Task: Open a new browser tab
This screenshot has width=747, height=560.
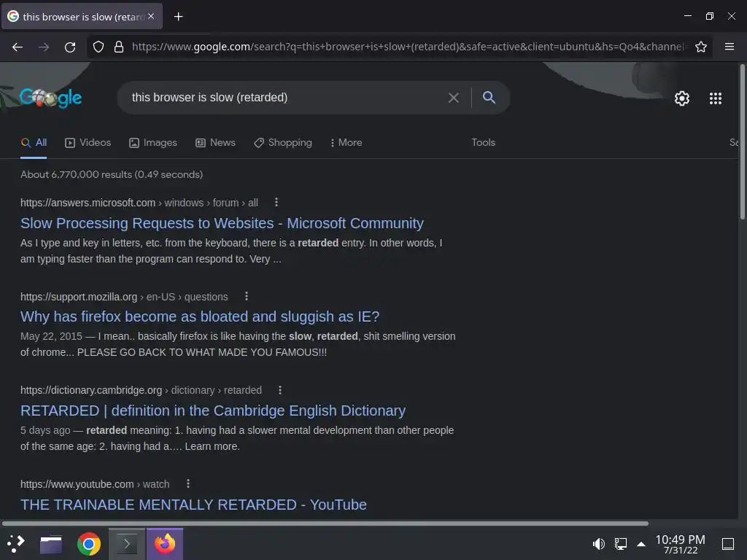Action: tap(178, 17)
